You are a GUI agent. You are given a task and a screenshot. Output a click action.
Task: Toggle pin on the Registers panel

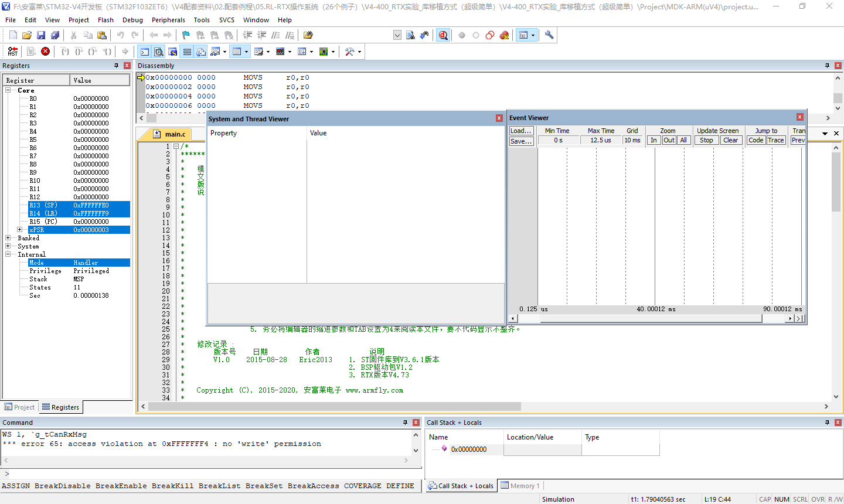coord(116,66)
